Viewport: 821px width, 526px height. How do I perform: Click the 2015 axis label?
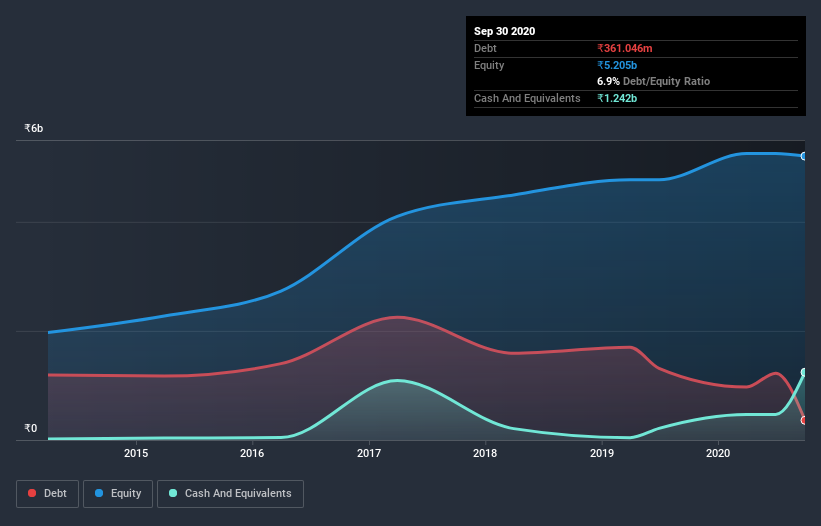click(x=136, y=453)
